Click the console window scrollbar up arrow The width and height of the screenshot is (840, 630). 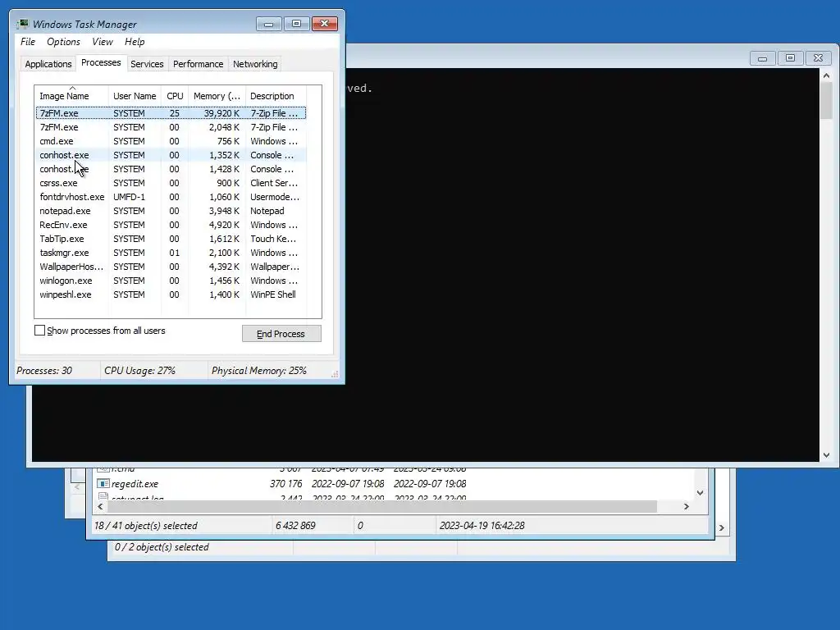pyautogui.click(x=826, y=76)
